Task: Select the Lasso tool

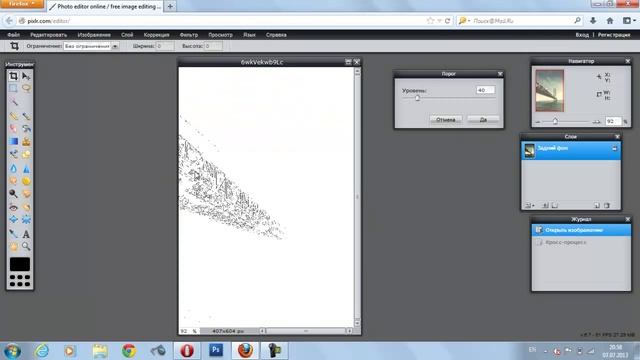Action: point(26,88)
